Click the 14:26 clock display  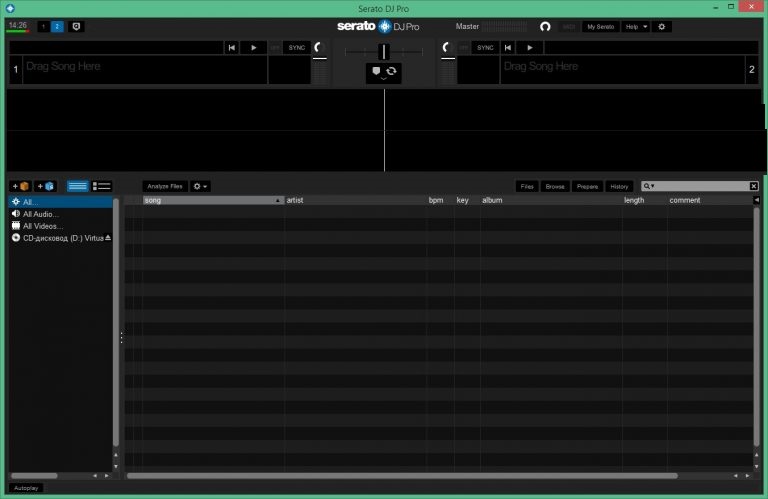pyautogui.click(x=18, y=25)
